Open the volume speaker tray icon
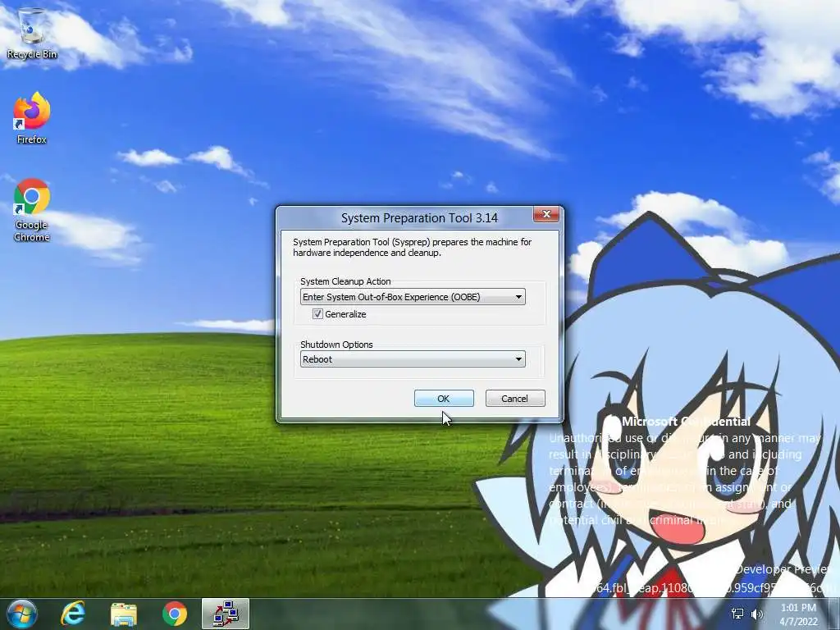The width and height of the screenshot is (840, 630). point(757,614)
